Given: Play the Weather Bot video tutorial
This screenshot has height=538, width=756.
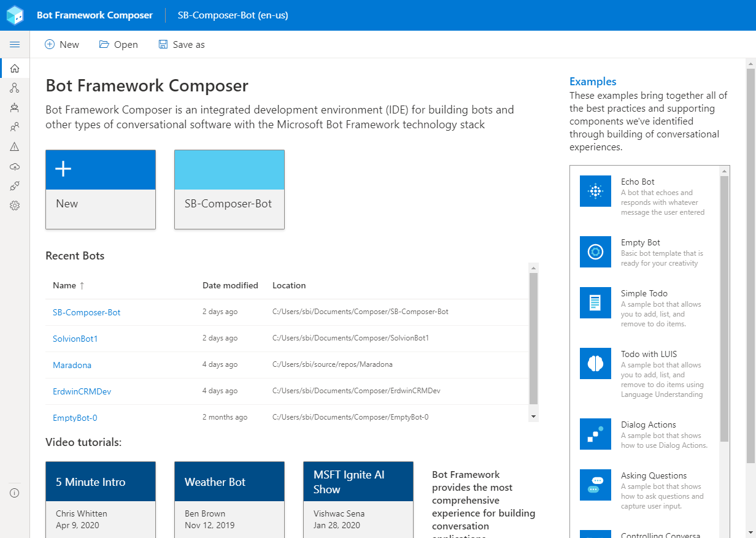Looking at the screenshot, I should [x=229, y=500].
